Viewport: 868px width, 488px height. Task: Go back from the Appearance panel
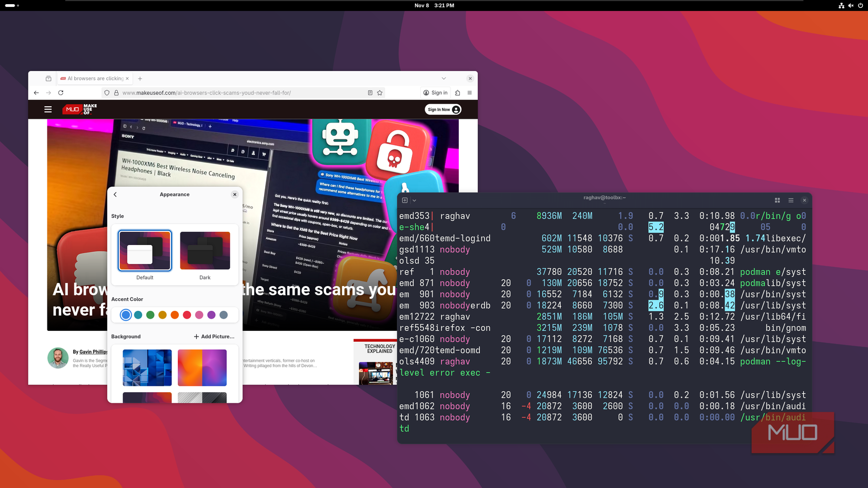coord(115,195)
